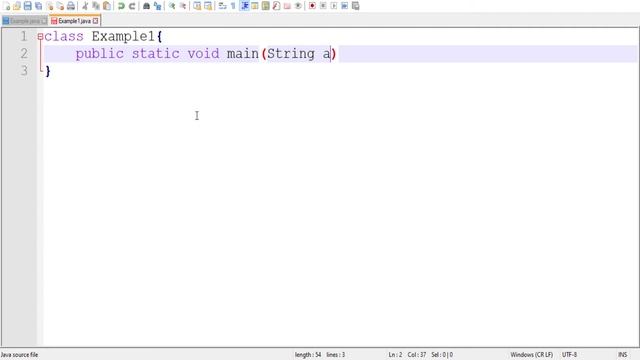This screenshot has height=360, width=640.
Task: Click the Paste clipboard icon
Action: [x=107, y=6]
